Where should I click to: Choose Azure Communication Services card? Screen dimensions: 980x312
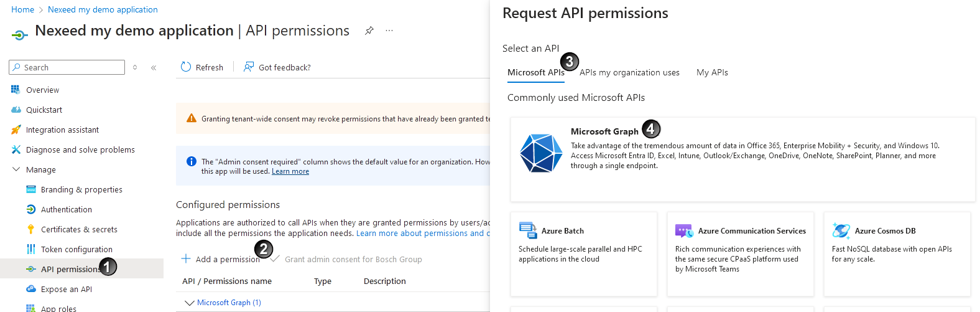coord(741,254)
